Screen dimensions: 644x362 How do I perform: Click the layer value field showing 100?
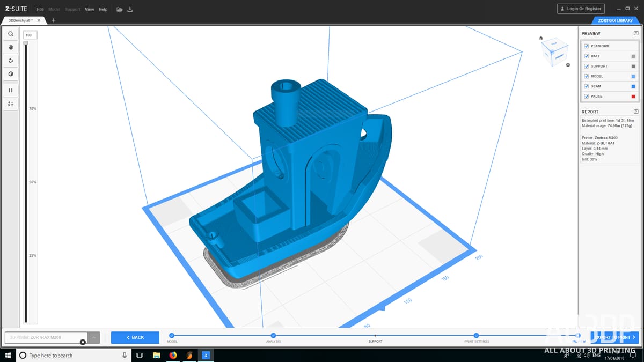pyautogui.click(x=30, y=35)
